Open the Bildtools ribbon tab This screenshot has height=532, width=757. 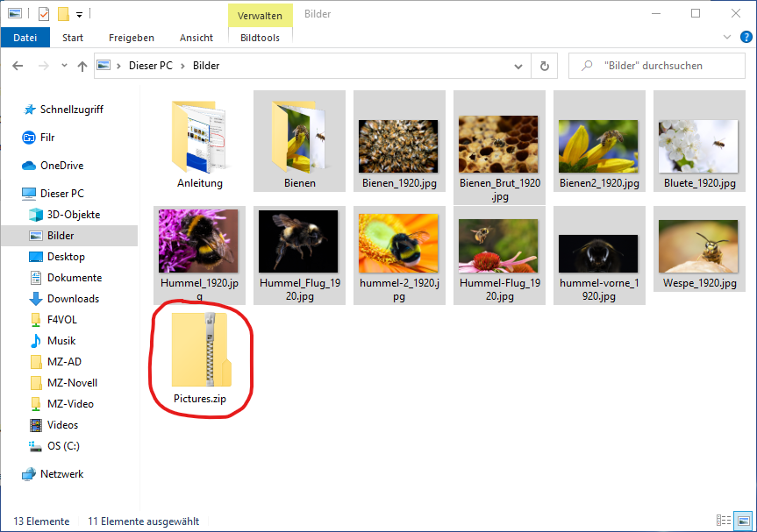[260, 38]
